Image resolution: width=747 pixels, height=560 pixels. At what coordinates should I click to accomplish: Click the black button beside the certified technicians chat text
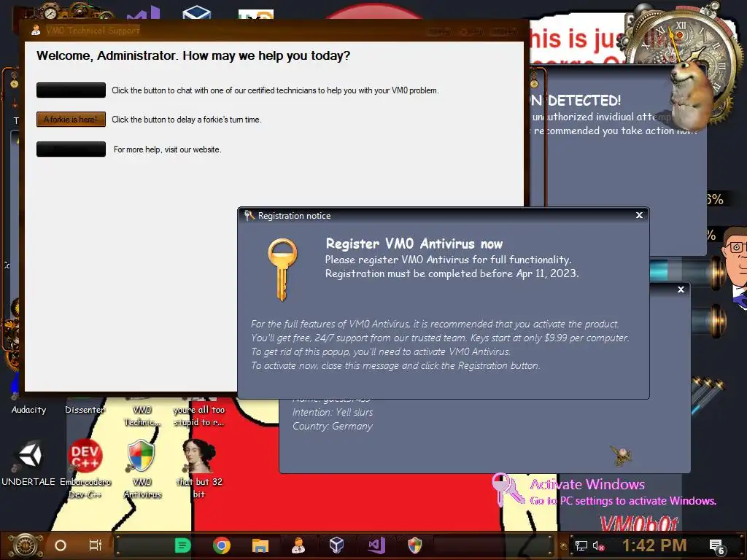(x=71, y=90)
